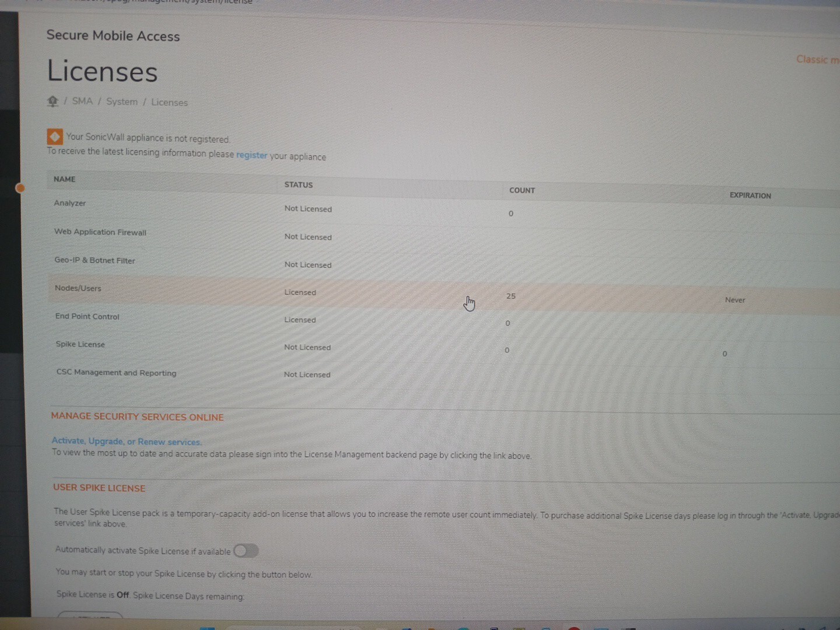Click the Licenses page title
840x630 pixels.
(x=102, y=71)
